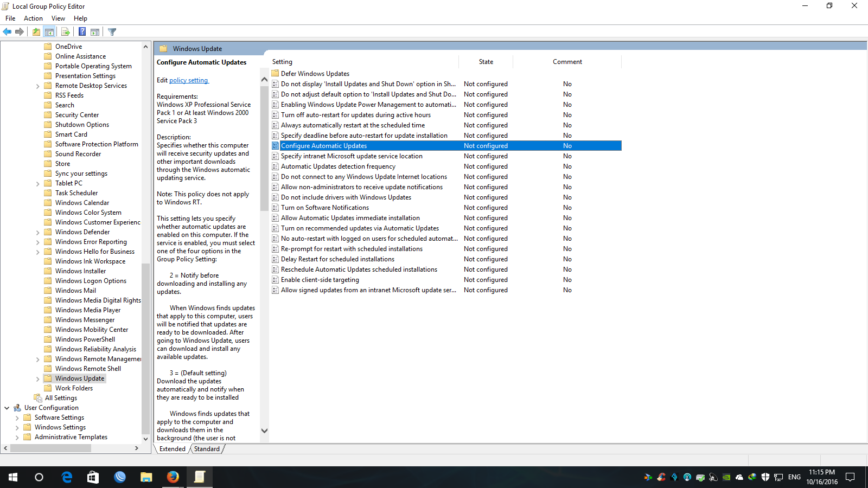
Task: Open File Explorer from the taskbar
Action: point(146,477)
